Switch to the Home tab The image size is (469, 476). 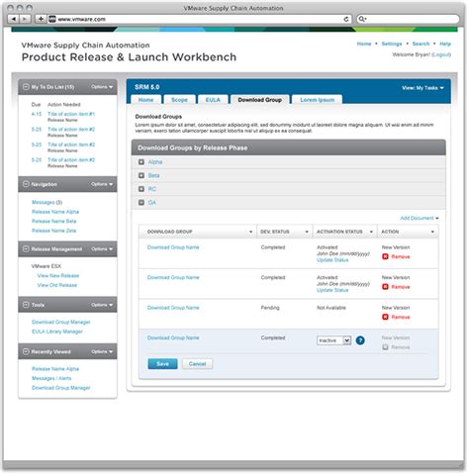[145, 100]
